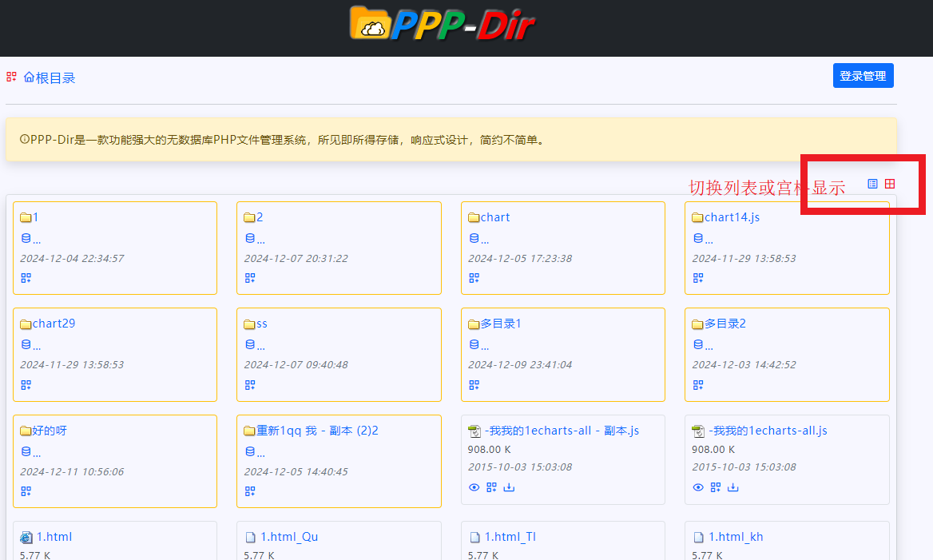Preview -我我的1echarts-all - 副本.js with eye icon
Viewport: 933px width, 560px height.
pos(474,487)
